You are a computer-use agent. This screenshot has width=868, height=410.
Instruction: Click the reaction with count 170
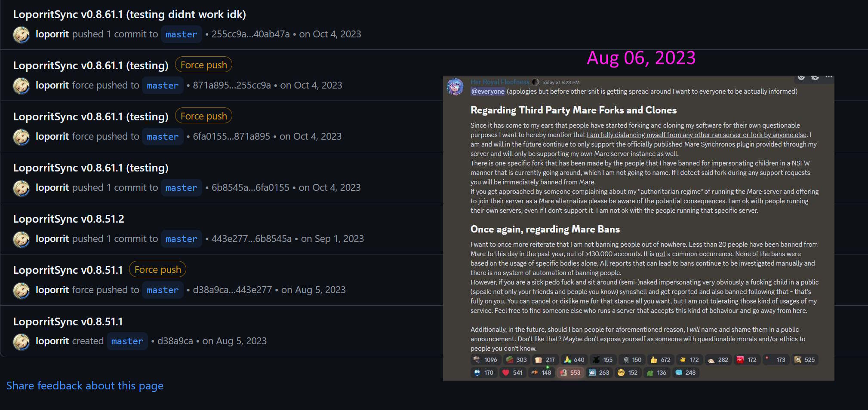pyautogui.click(x=483, y=373)
